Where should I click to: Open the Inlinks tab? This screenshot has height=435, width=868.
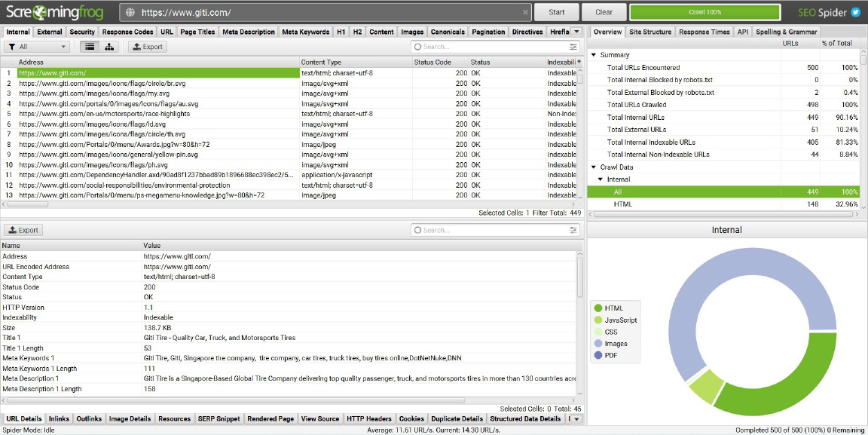[x=60, y=418]
